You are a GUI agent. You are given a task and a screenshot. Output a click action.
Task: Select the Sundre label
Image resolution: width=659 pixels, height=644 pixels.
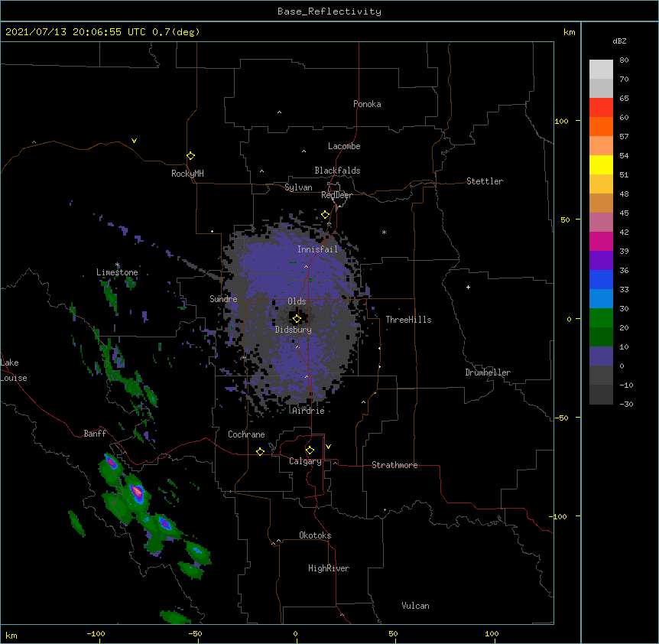pyautogui.click(x=223, y=299)
